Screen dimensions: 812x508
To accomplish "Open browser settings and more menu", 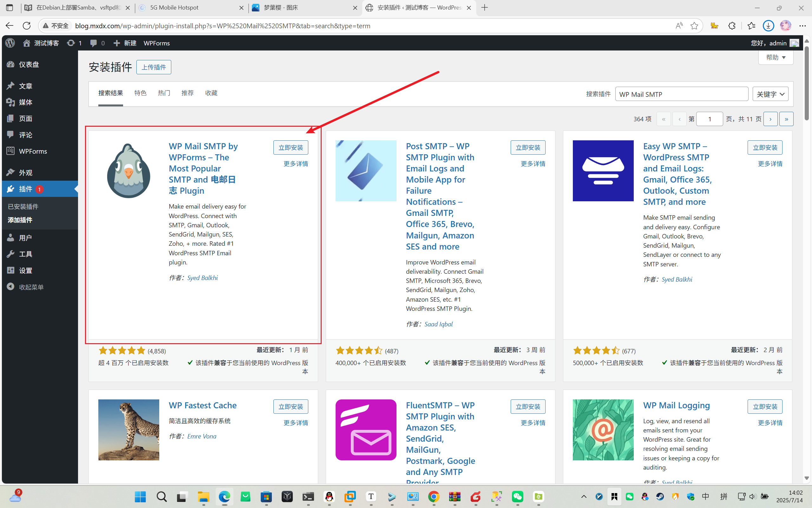I will [x=802, y=25].
